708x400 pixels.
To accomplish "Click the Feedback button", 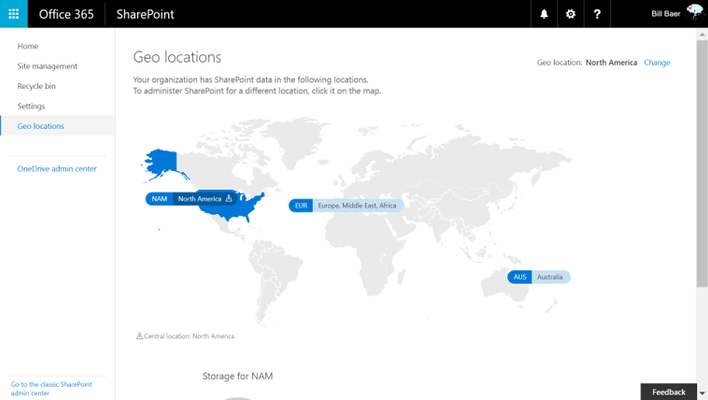I will (668, 392).
